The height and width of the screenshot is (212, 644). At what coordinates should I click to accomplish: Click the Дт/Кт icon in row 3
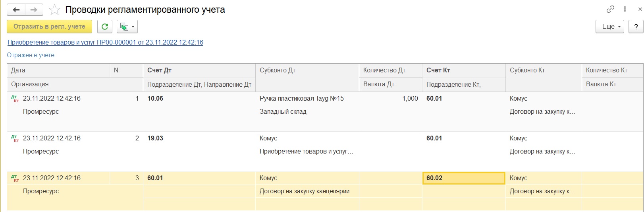coord(15,178)
